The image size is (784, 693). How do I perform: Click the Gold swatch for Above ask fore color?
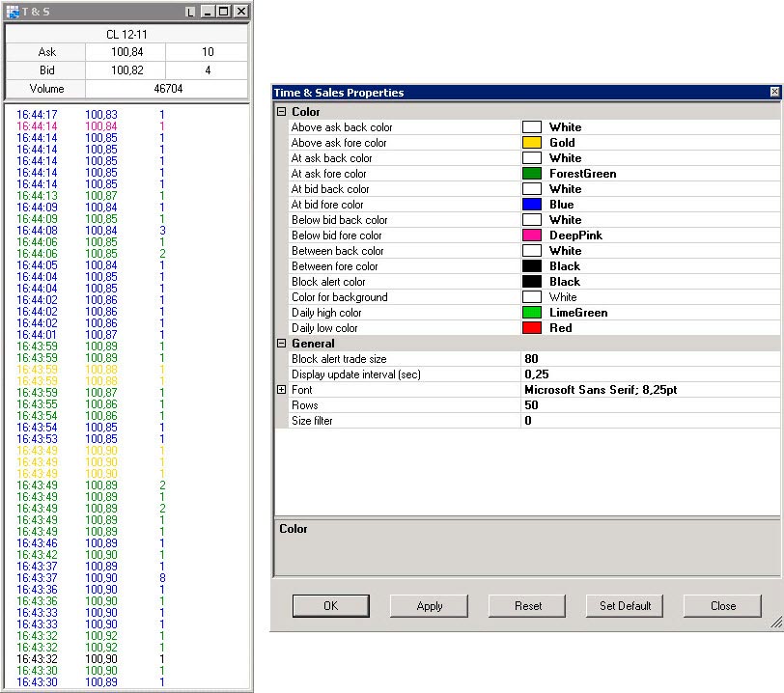[532, 143]
